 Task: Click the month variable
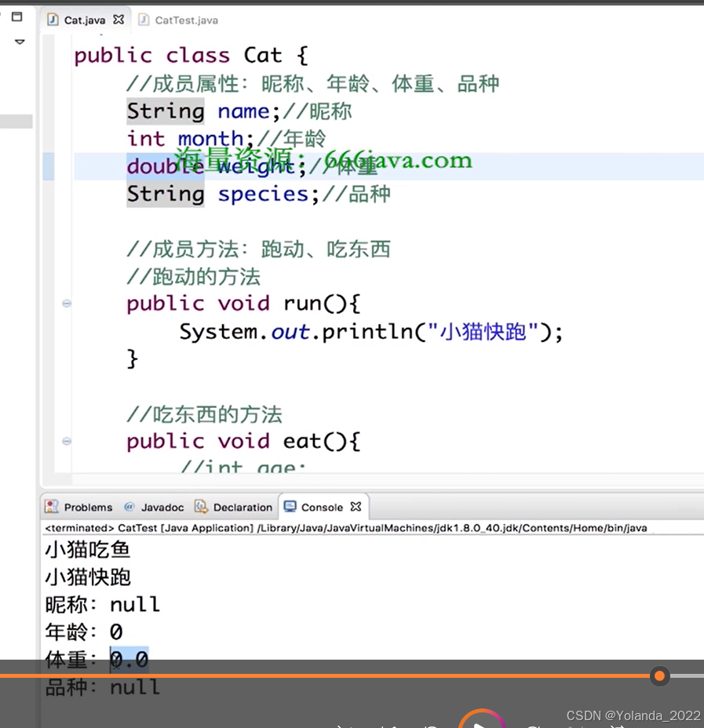(x=211, y=139)
